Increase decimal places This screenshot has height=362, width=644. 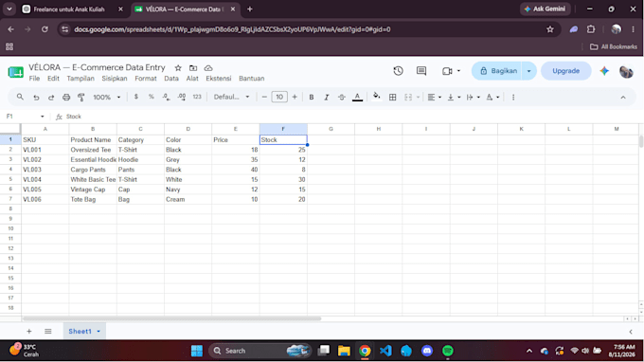[181, 97]
